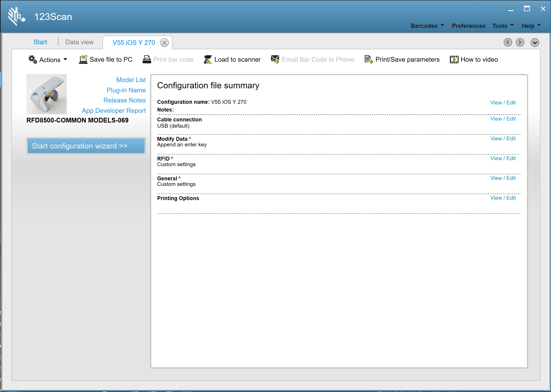Click the Save file to PC icon
Image resolution: width=551 pixels, height=392 pixels.
(x=83, y=59)
